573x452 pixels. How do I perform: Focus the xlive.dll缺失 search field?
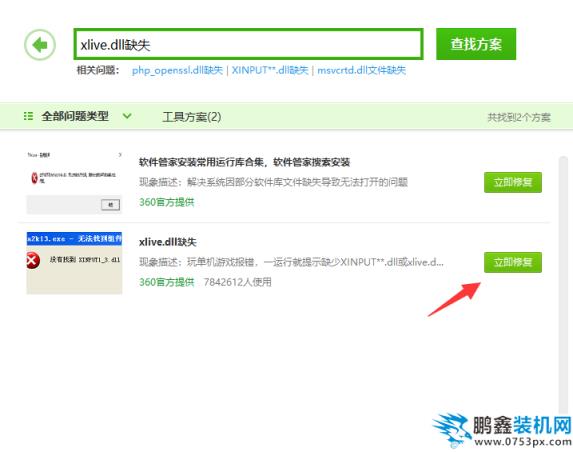click(x=248, y=44)
